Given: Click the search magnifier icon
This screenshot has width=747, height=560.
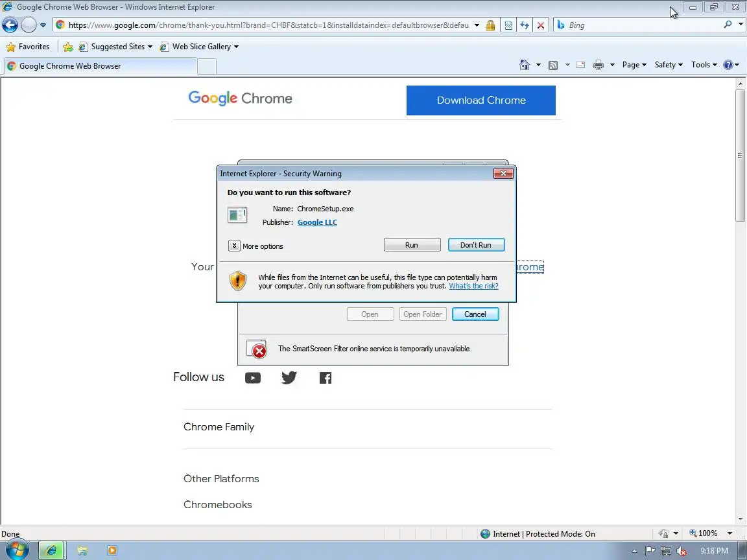Looking at the screenshot, I should [728, 24].
